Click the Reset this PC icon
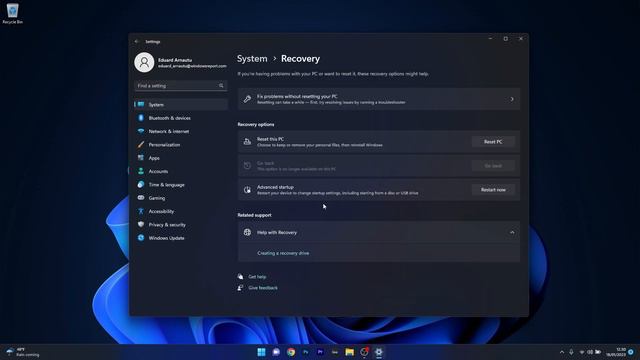The image size is (640, 360). tap(247, 142)
